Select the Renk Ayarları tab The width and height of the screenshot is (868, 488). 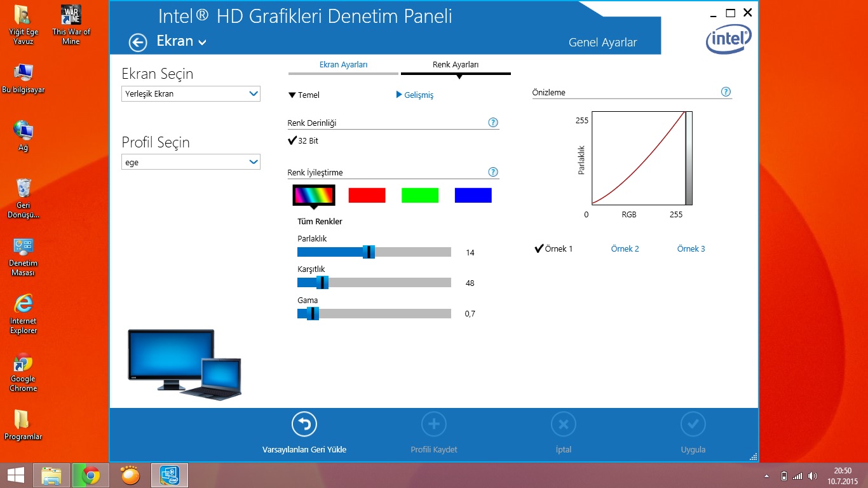pos(456,65)
